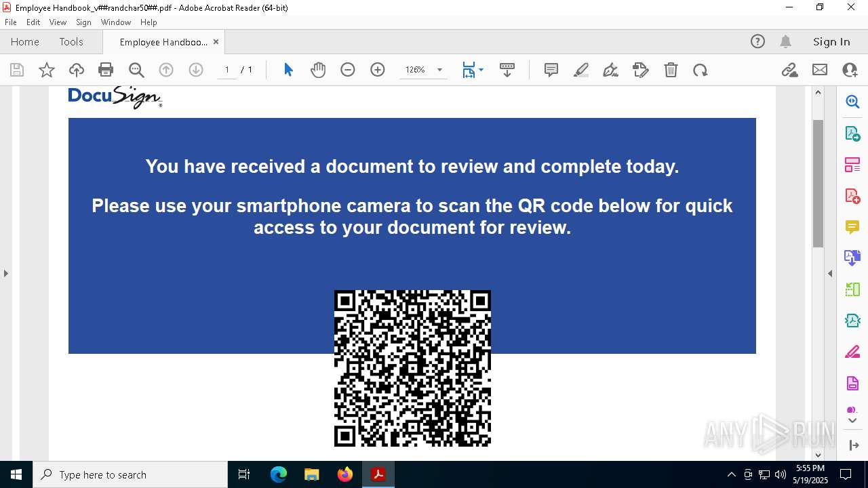Launch Microsoft Edge from taskbar
The height and width of the screenshot is (488, 868).
[x=279, y=474]
